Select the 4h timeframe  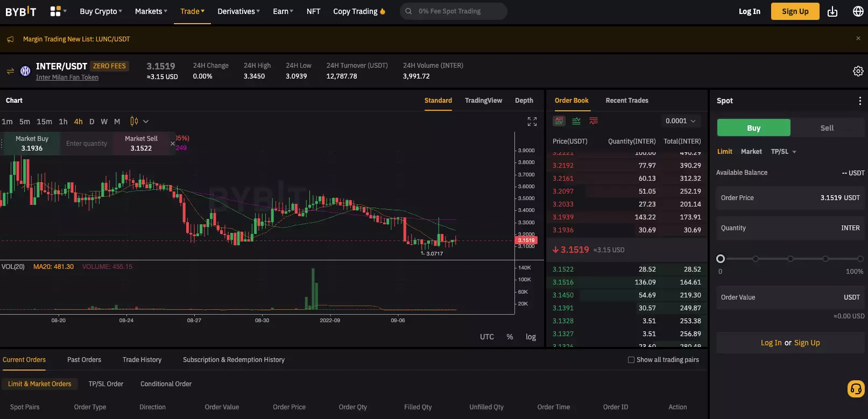click(x=78, y=122)
